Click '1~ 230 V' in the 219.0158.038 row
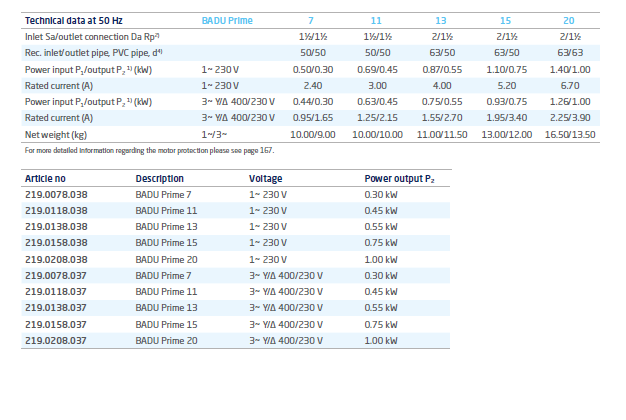 pyautogui.click(x=268, y=243)
